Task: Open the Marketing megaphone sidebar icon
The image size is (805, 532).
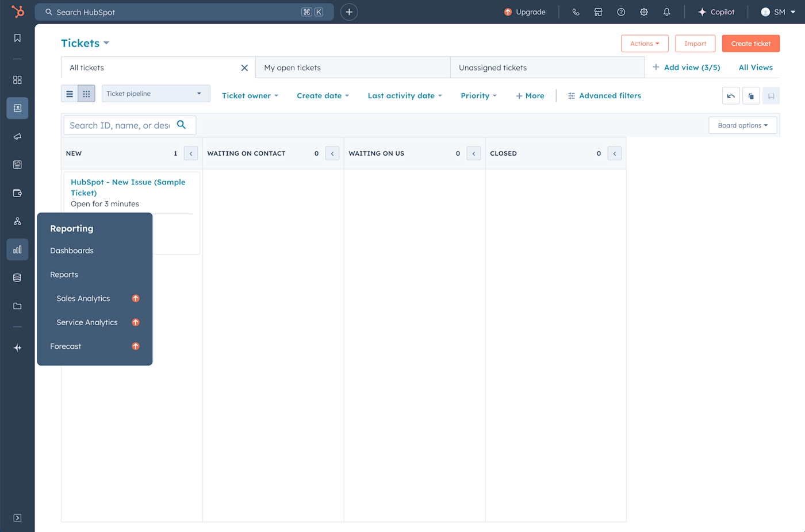Action: [x=17, y=136]
